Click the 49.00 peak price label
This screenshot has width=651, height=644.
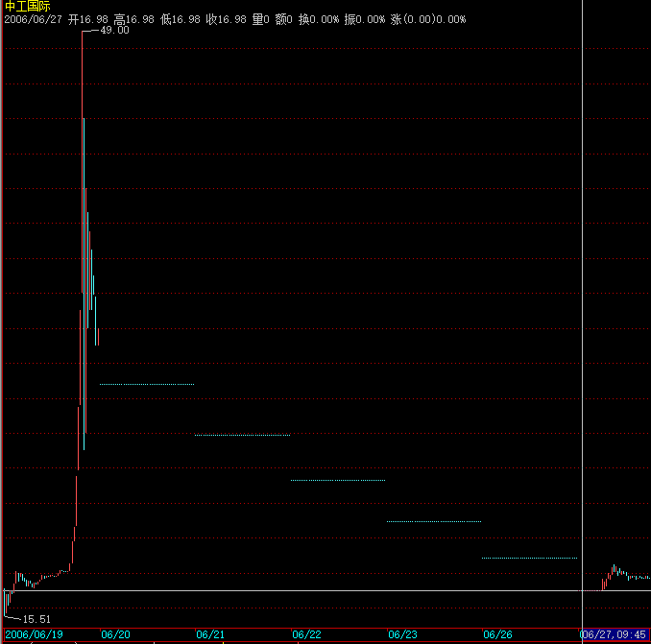(x=114, y=31)
